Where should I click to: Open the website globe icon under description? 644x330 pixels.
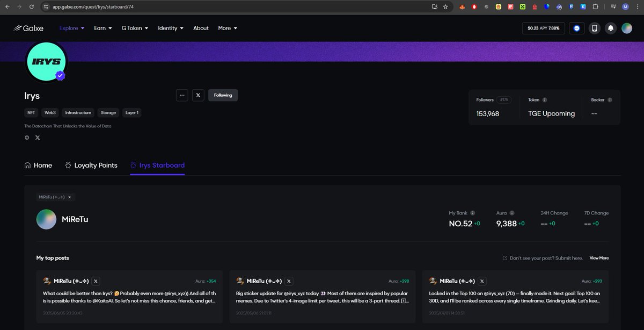(27, 138)
